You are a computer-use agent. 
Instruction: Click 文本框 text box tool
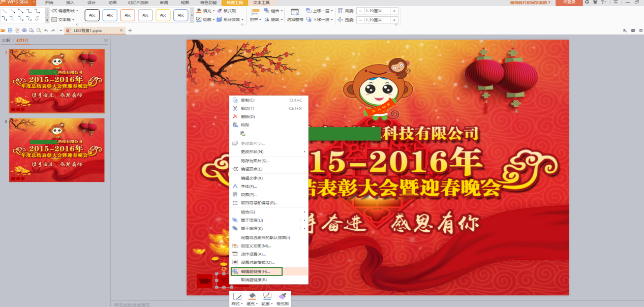coord(62,20)
